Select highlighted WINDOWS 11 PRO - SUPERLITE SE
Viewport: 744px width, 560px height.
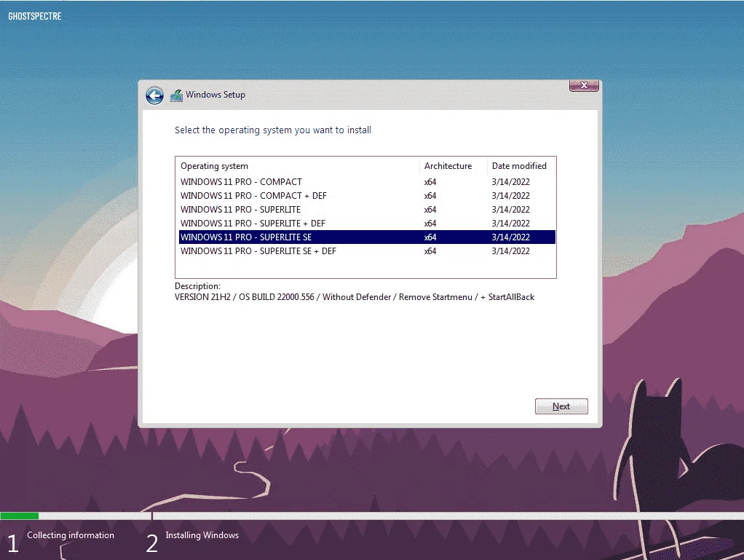367,237
